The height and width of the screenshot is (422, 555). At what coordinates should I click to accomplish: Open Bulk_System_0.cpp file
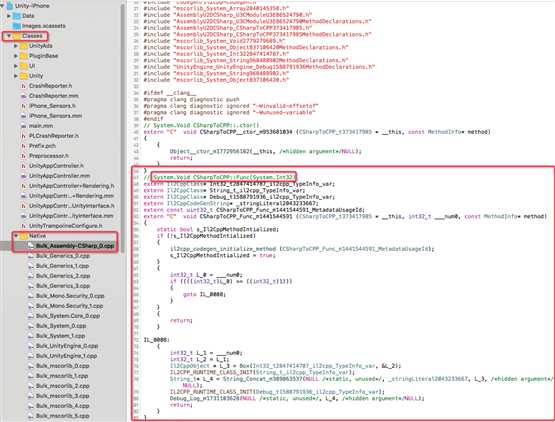(61, 326)
